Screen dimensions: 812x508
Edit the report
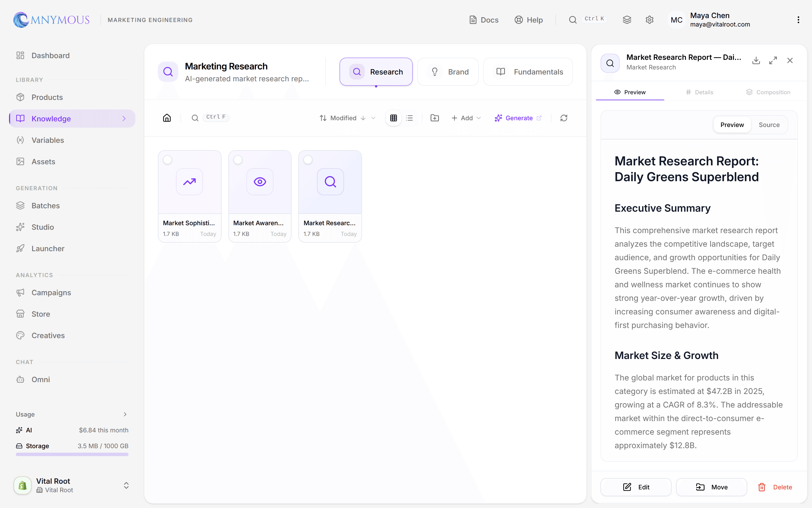tap(636, 487)
